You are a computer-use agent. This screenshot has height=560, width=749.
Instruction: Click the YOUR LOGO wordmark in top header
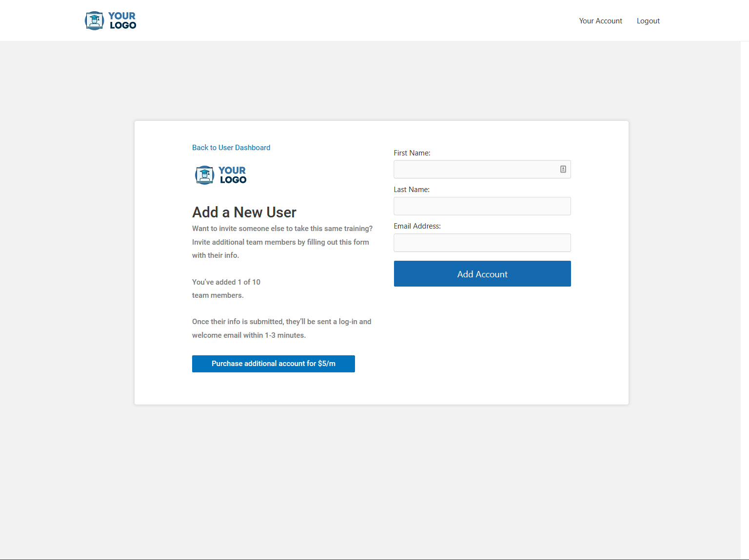click(122, 21)
